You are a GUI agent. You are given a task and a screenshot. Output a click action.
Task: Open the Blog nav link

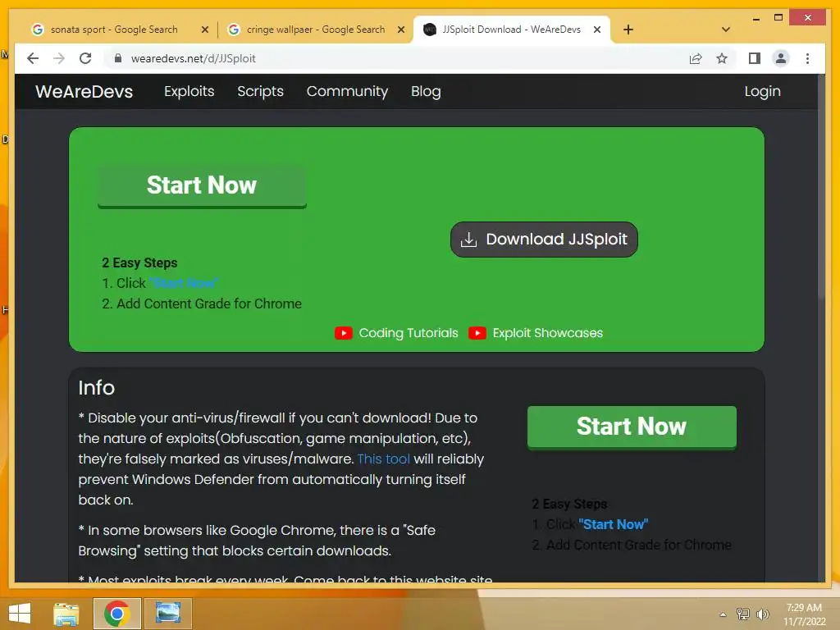tap(426, 92)
